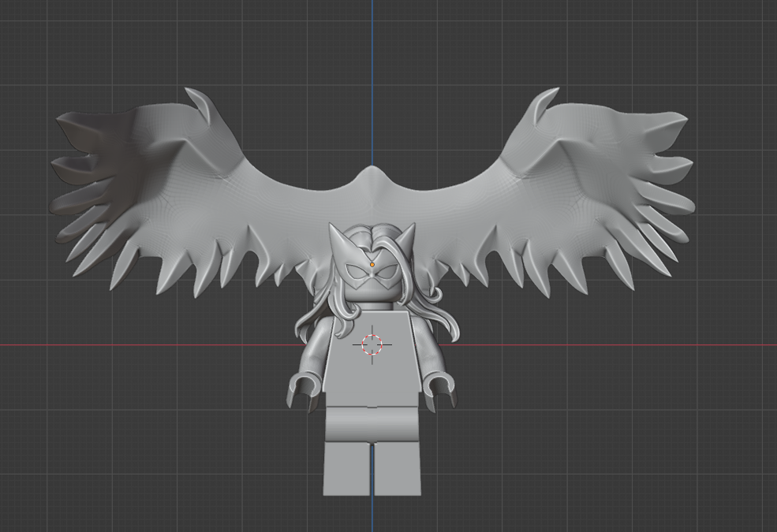Select the minifigure's right-side leg
This screenshot has height=532, width=777.
click(x=397, y=469)
